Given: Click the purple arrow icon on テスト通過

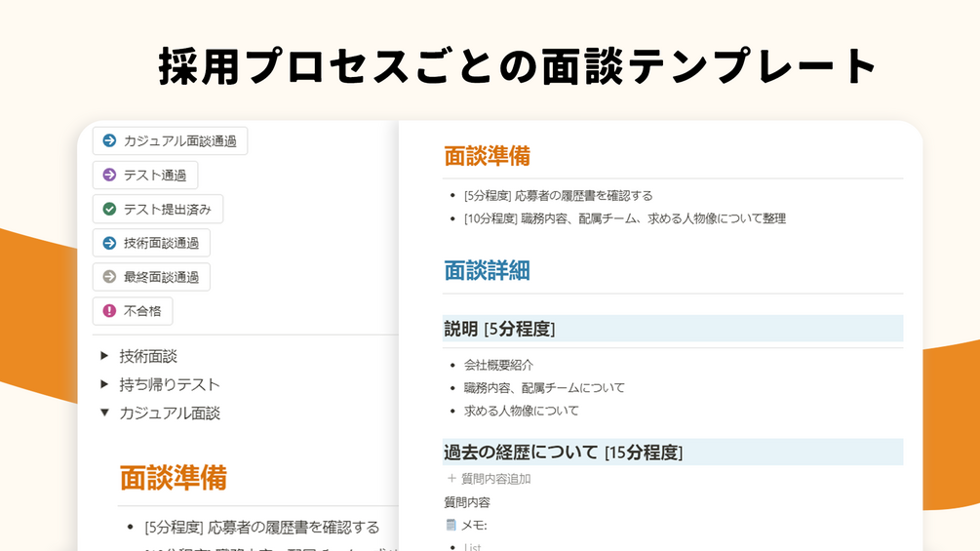Looking at the screenshot, I should click(x=109, y=176).
